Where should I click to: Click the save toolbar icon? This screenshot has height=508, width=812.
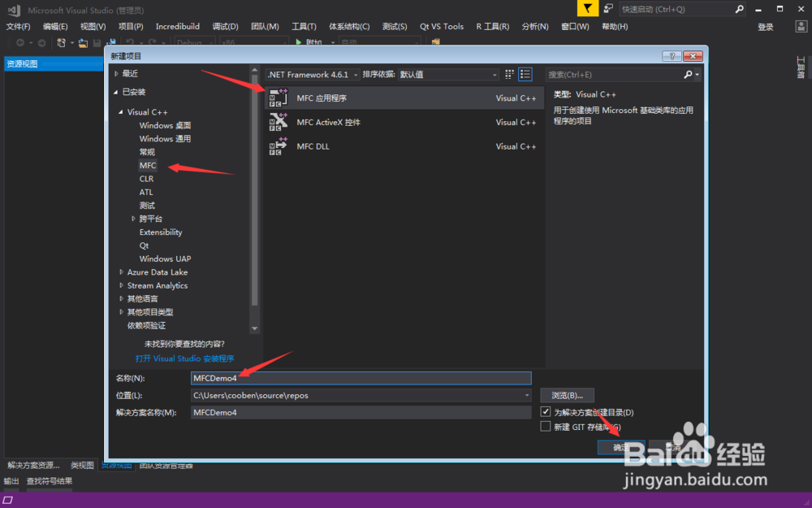click(x=97, y=43)
